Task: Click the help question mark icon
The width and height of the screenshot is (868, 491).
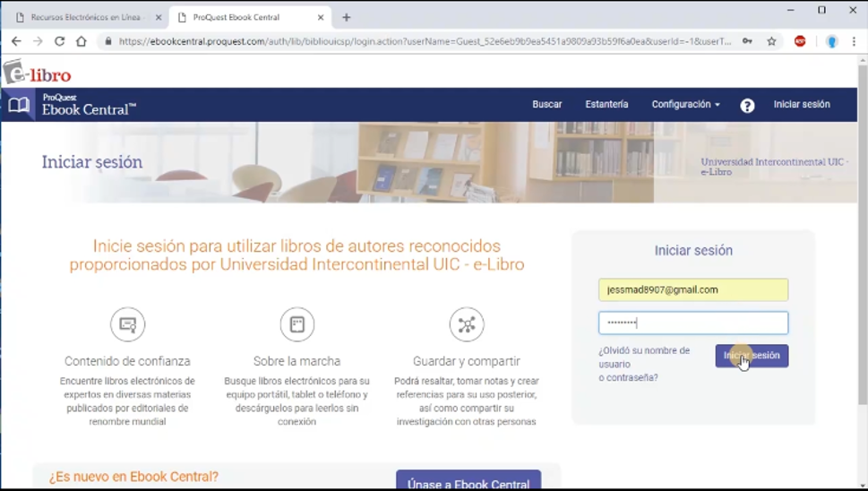Action: (747, 105)
